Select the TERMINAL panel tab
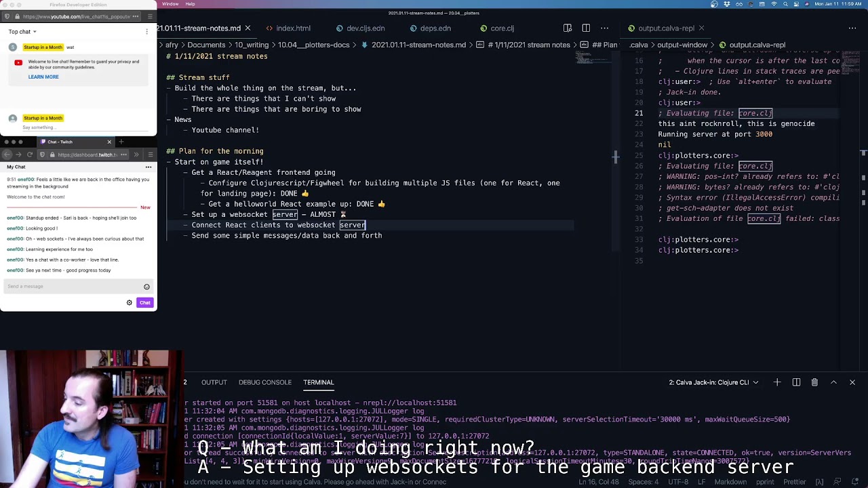The image size is (868, 488). click(x=318, y=382)
